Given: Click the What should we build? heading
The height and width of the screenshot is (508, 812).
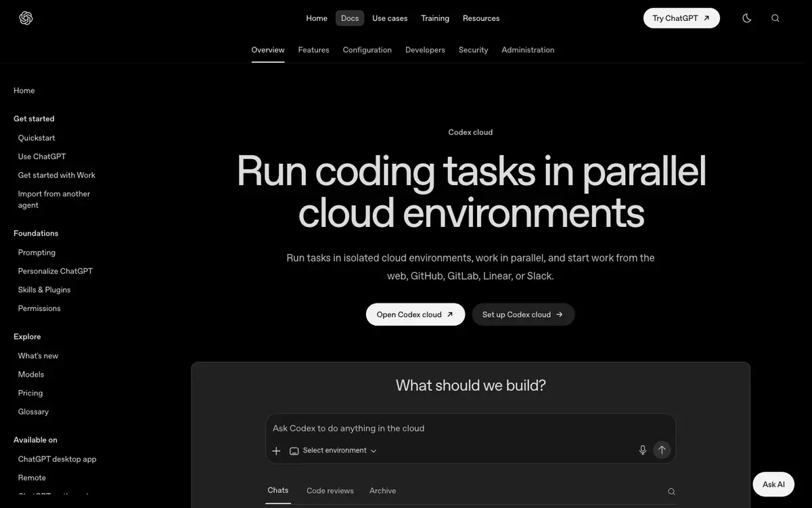Looking at the screenshot, I should point(471,385).
